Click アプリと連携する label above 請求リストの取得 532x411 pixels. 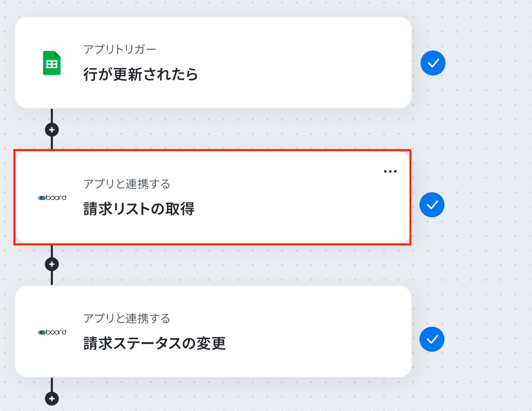126,184
